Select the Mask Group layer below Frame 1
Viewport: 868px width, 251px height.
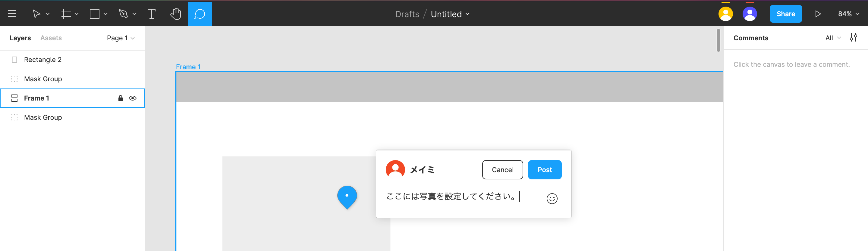72,117
